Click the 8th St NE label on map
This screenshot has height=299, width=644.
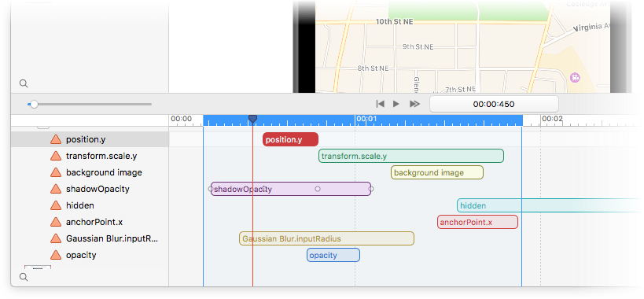click(373, 68)
